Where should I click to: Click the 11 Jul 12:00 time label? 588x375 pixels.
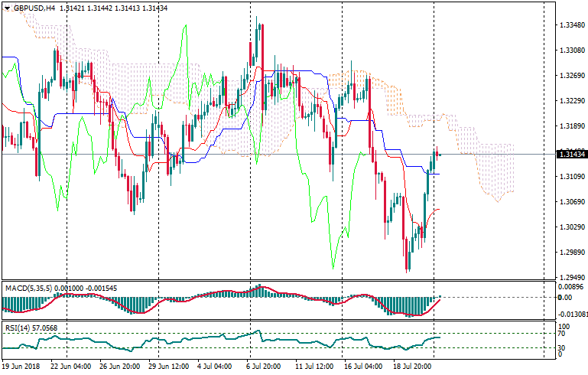314,367
